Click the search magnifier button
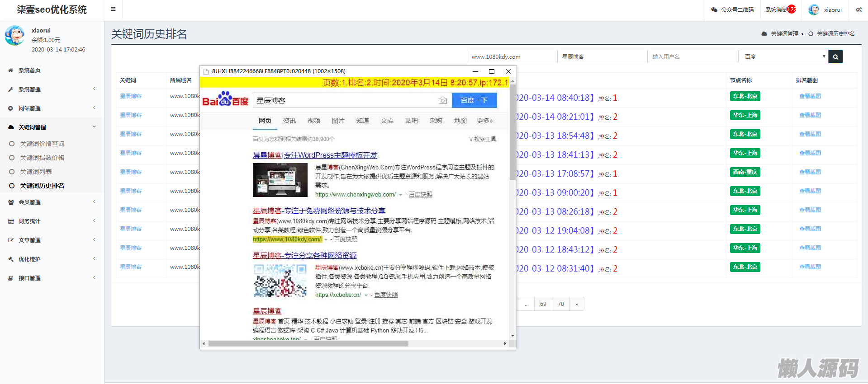The width and height of the screenshot is (868, 384). [835, 57]
